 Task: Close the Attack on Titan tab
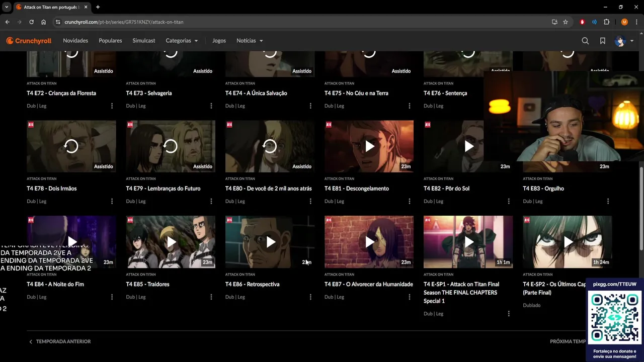point(86,7)
